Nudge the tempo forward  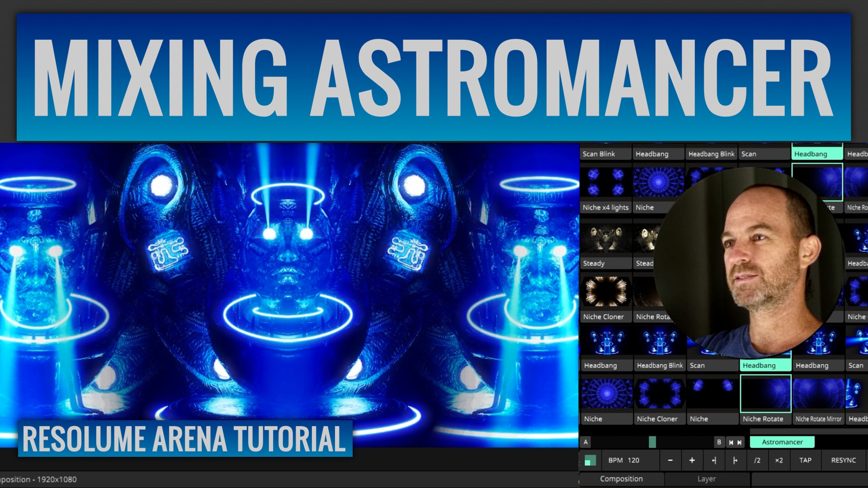tap(735, 460)
